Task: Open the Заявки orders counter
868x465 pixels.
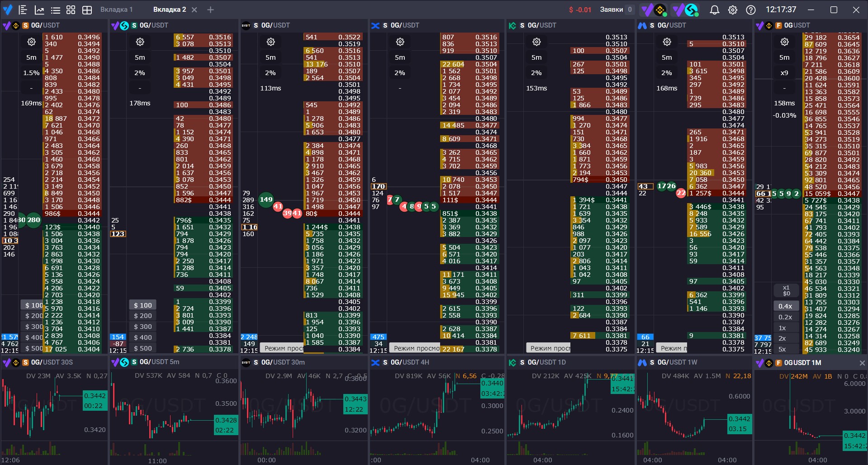Action: click(617, 9)
